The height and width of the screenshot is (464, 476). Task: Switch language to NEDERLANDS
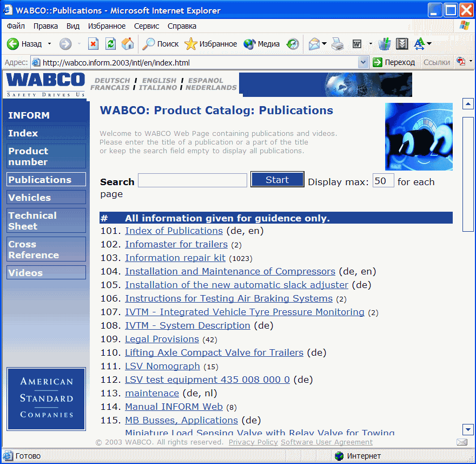(211, 88)
